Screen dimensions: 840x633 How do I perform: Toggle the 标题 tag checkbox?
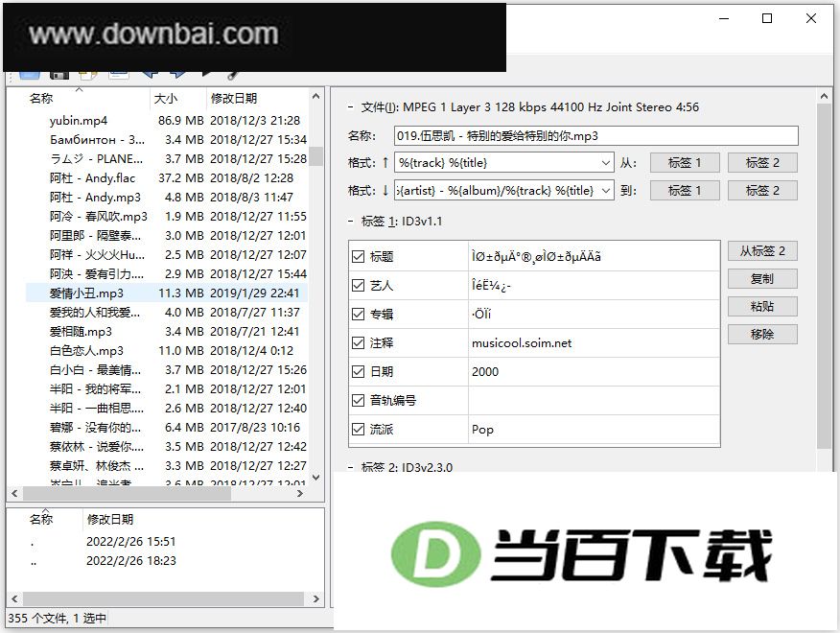pos(358,257)
